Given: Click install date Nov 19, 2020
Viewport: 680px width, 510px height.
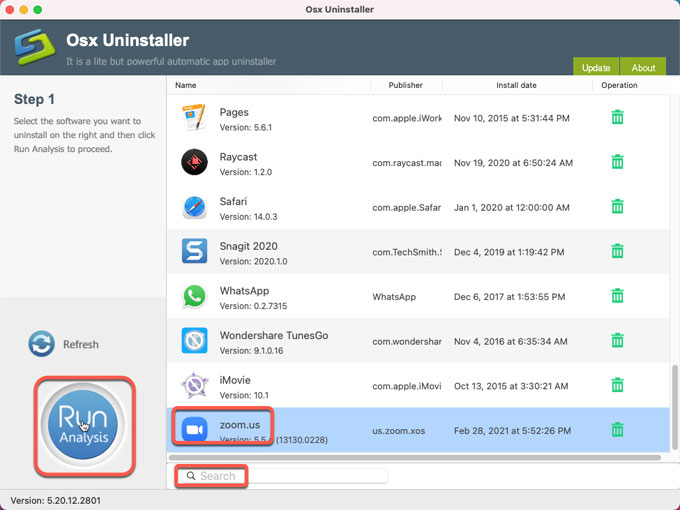Looking at the screenshot, I should pos(513,163).
